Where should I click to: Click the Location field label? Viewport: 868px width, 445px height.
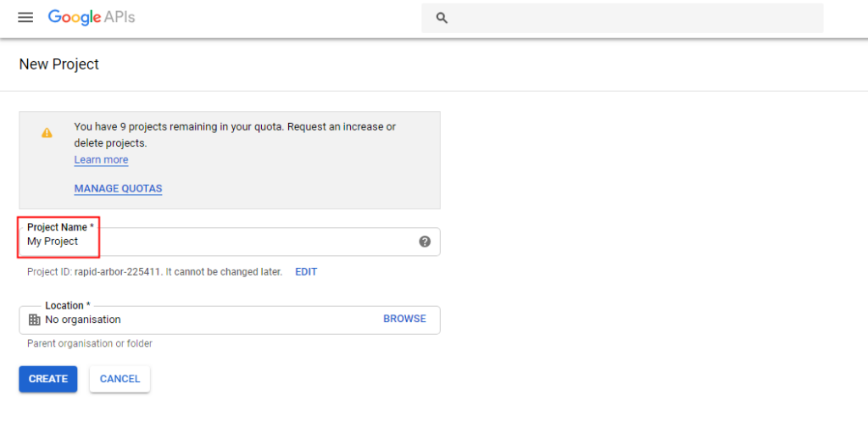coord(68,305)
